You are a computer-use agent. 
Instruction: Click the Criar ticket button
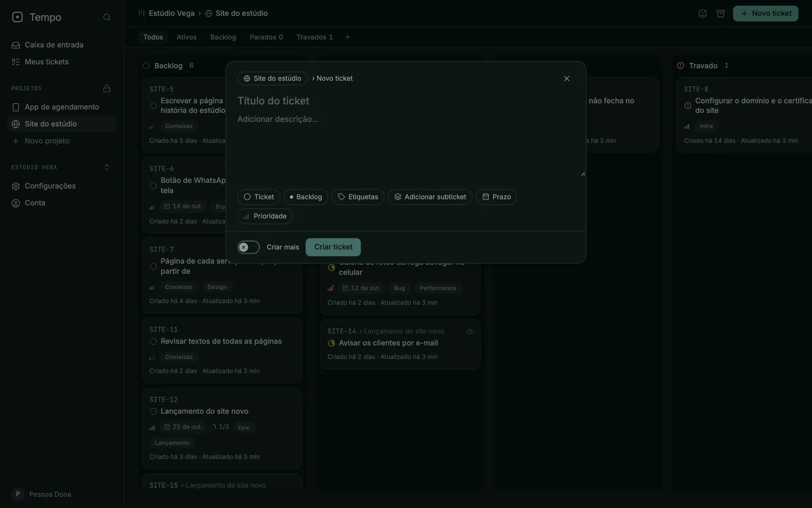[x=333, y=247]
